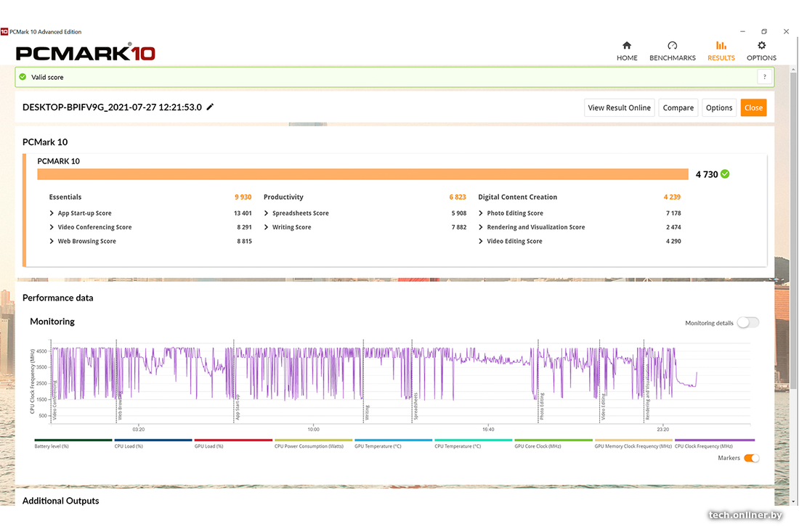799x532 pixels.
Task: Click the Benchmarks gauge icon
Action: coord(672,45)
